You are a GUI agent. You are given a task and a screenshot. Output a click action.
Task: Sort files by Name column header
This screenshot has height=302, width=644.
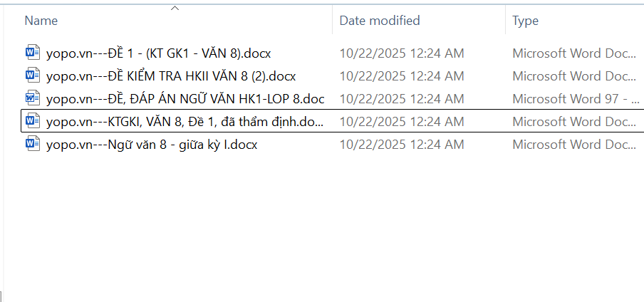coord(41,21)
